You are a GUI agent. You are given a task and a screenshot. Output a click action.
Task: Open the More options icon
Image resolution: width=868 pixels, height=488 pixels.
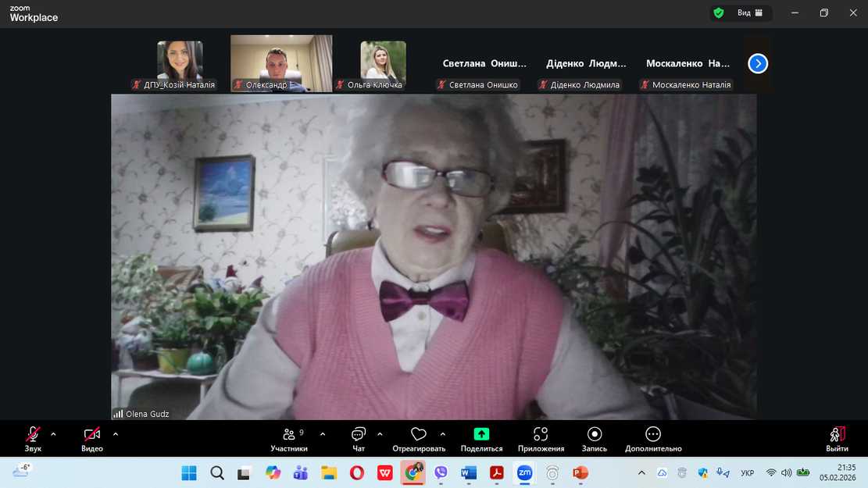coord(653,435)
